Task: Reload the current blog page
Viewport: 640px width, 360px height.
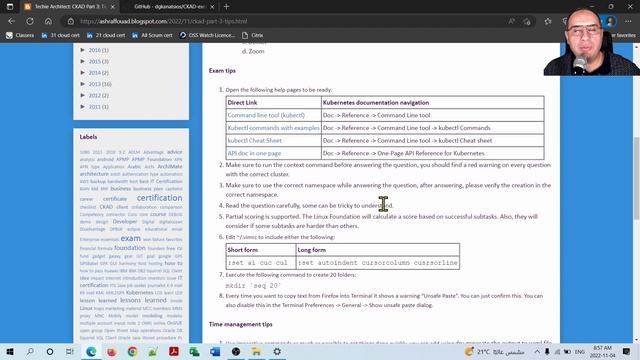Action: 30,21
